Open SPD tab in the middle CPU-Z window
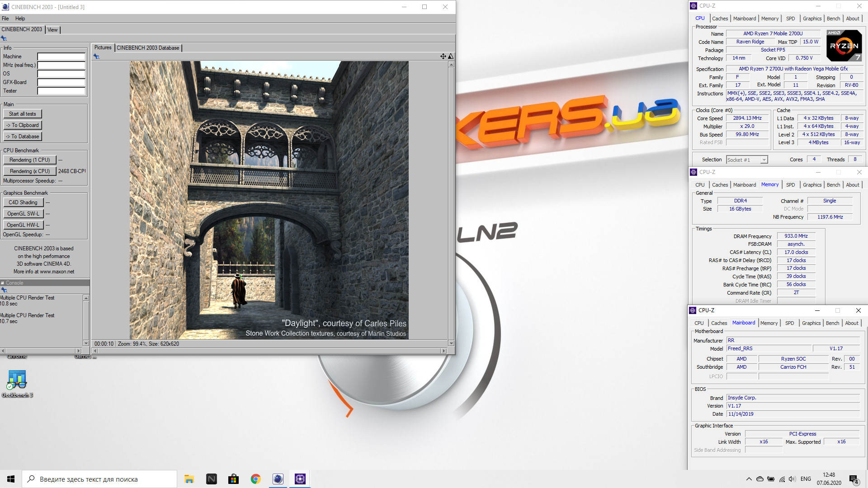This screenshot has height=488, width=868. (790, 185)
